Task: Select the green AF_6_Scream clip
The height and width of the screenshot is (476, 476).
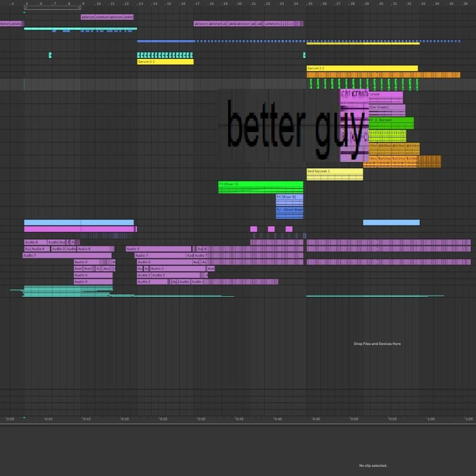Action: click(x=389, y=122)
